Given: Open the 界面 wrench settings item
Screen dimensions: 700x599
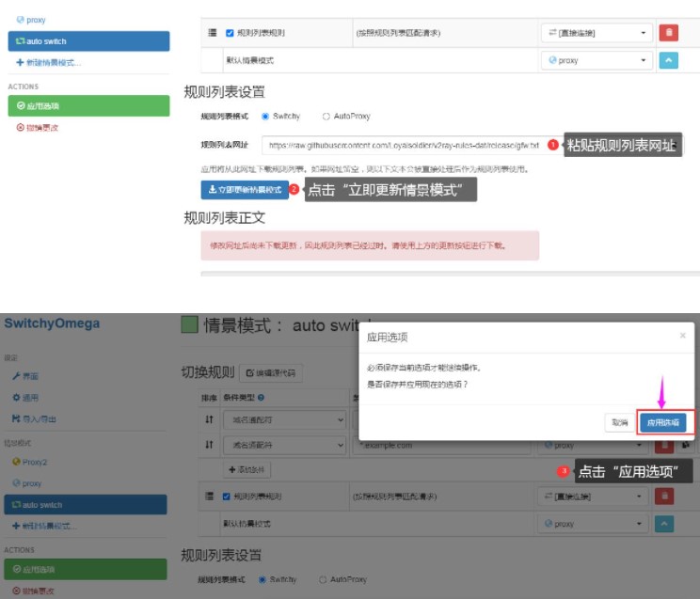Looking at the screenshot, I should pos(28,376).
